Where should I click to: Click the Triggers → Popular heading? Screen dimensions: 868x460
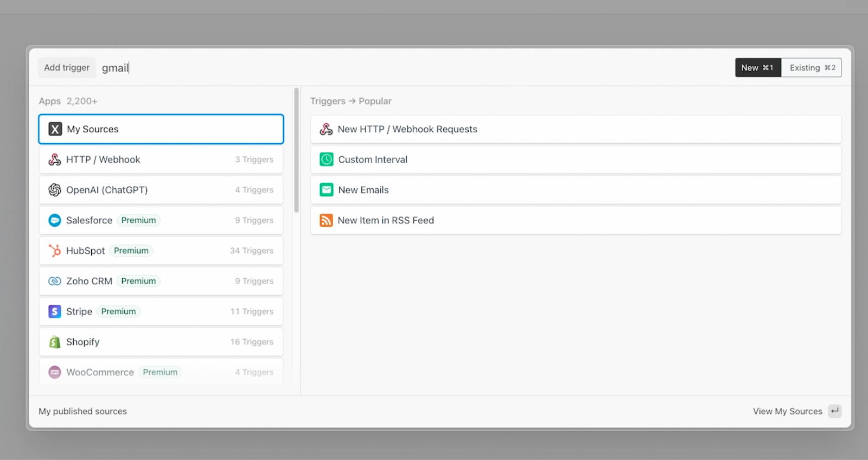(x=350, y=101)
